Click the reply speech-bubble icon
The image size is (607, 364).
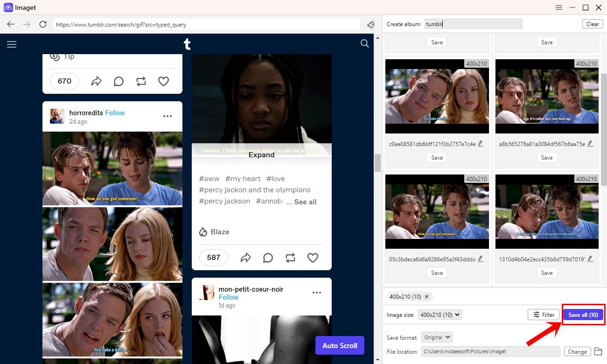coord(268,257)
